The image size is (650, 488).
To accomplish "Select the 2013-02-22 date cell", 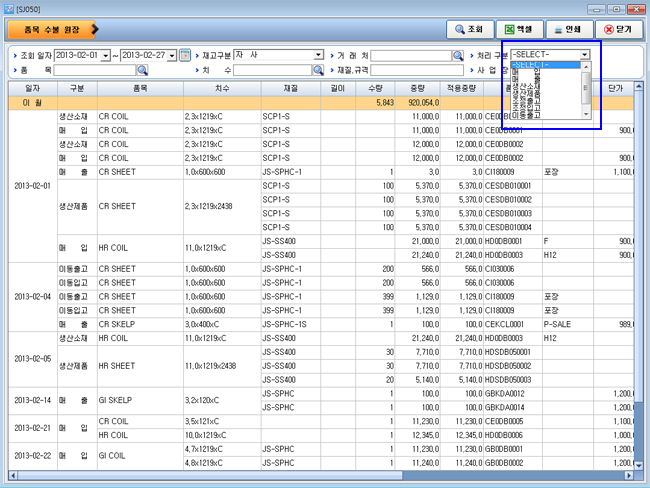I will [33, 456].
